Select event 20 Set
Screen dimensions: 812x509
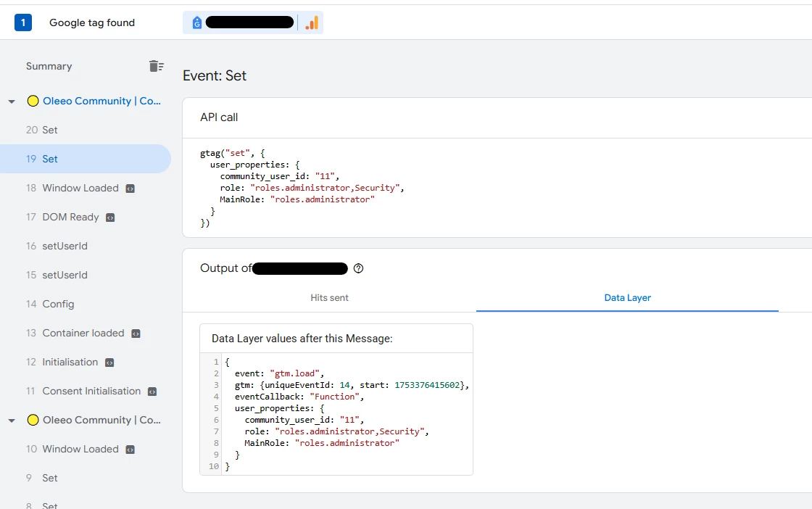(86, 130)
